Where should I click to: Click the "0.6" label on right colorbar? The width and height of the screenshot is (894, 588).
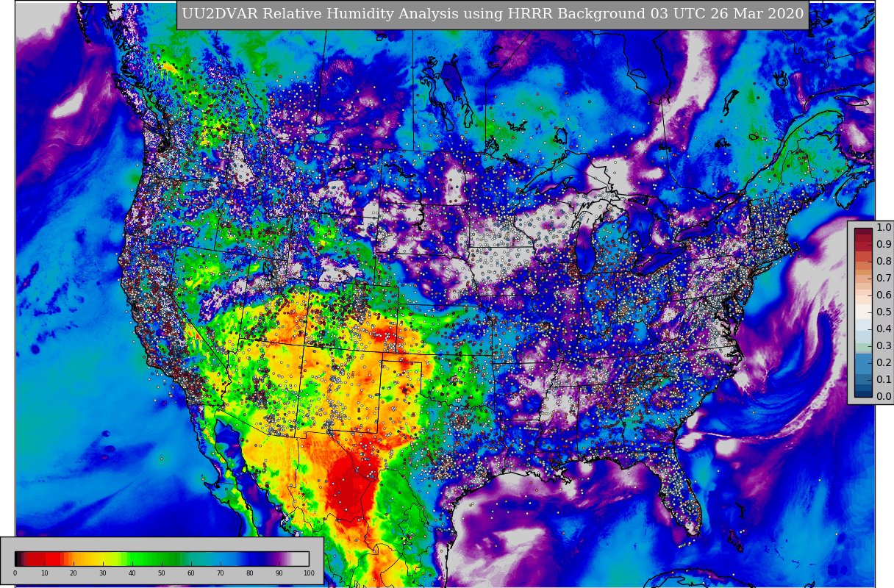884,295
